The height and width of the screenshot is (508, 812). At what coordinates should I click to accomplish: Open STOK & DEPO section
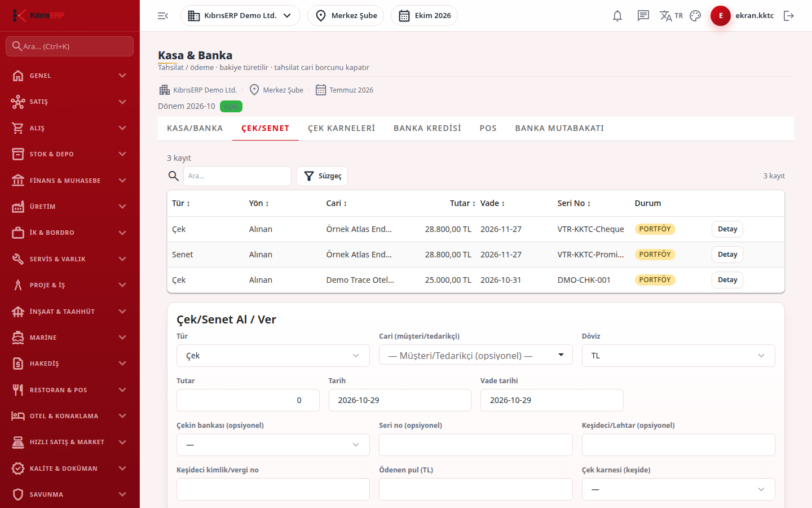pyautogui.click(x=70, y=154)
